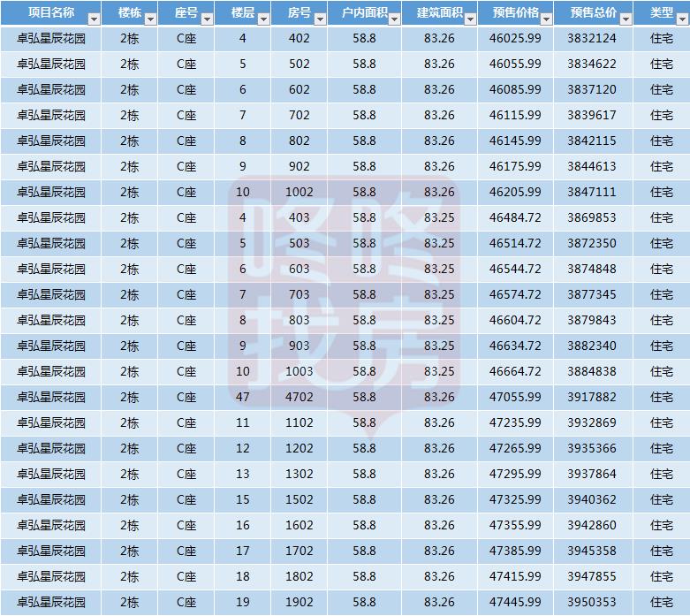Select presale price 46664.72

[515, 371]
